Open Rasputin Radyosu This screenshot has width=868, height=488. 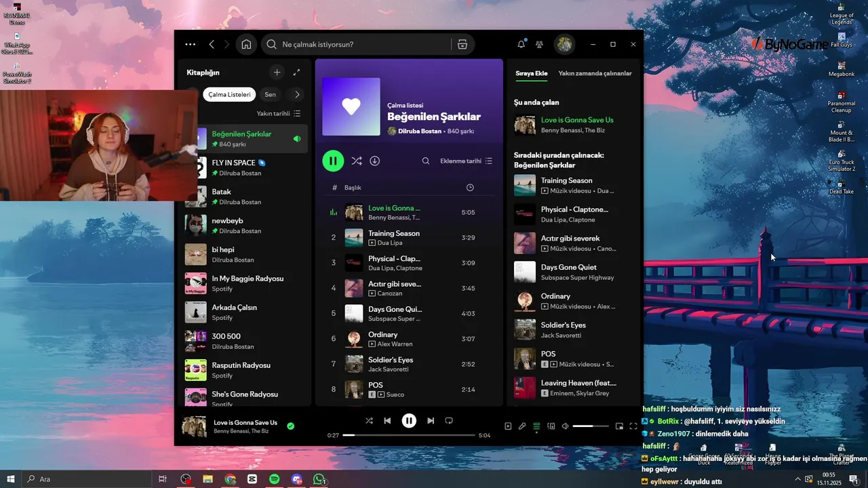(245, 370)
